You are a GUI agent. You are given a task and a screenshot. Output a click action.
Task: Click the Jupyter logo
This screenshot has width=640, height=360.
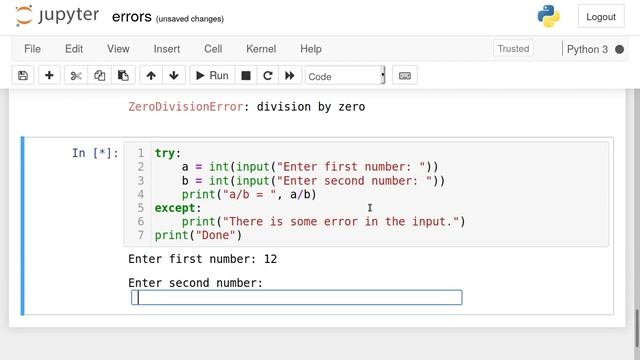[57, 16]
